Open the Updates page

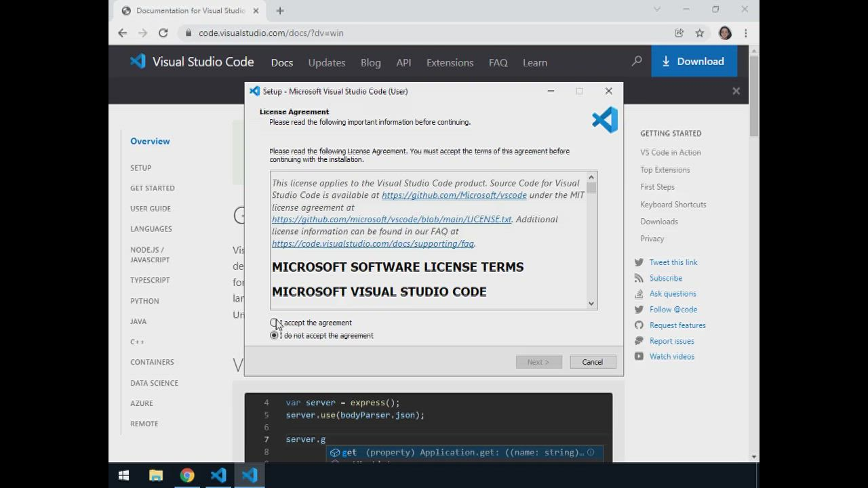[327, 62]
